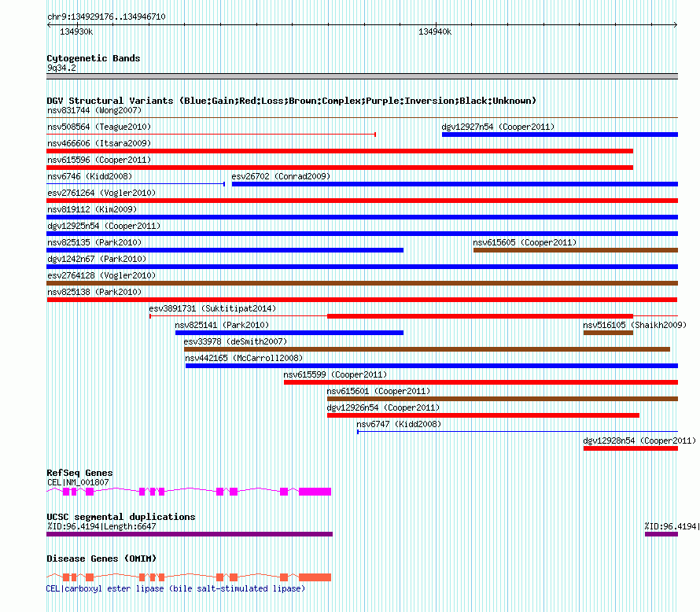Image resolution: width=700 pixels, height=612 pixels.
Task: Select the nsv819112 (Kim2009) label
Action: pyautogui.click(x=92, y=209)
